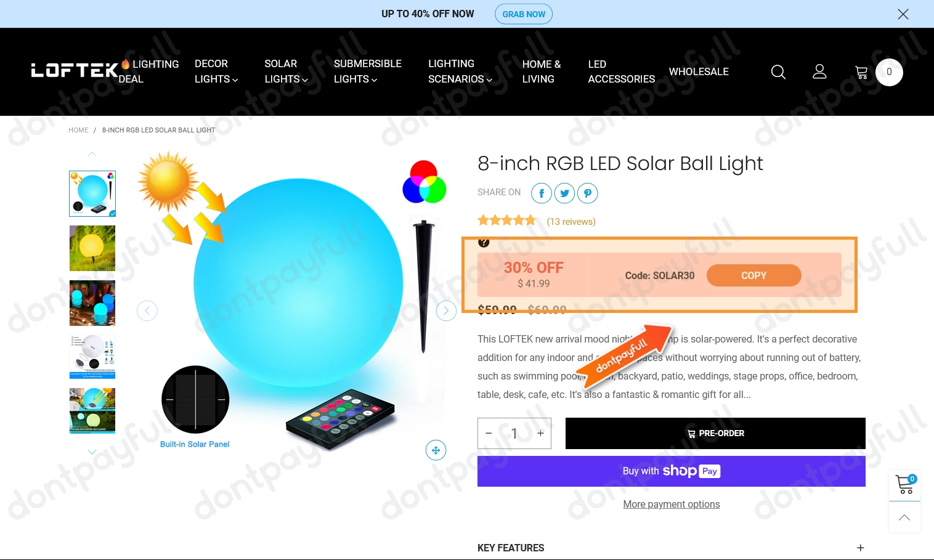This screenshot has width=934, height=560.
Task: Expand Decor Lights dropdown menu
Action: (x=216, y=71)
